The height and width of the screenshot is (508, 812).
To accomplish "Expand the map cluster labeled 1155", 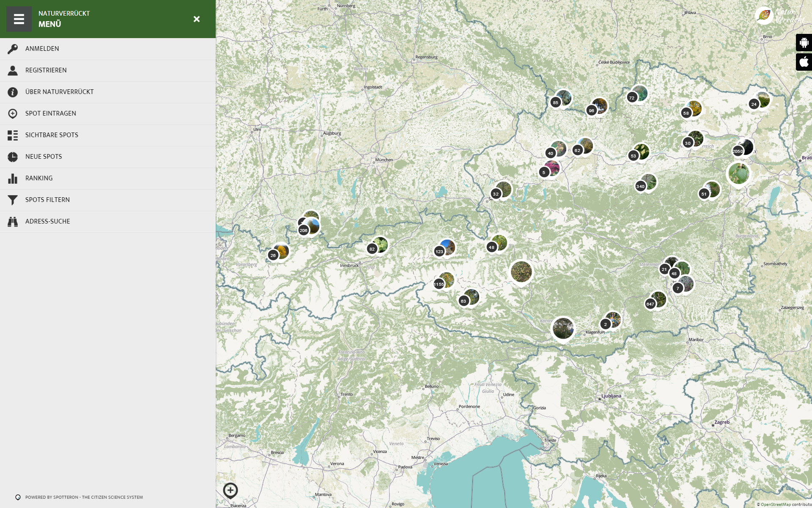I will click(439, 284).
